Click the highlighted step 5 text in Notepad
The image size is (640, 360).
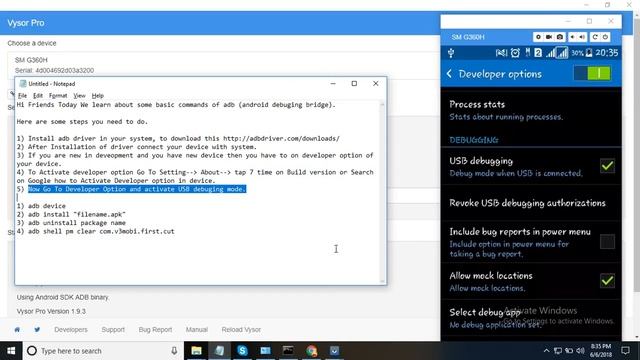click(137, 189)
